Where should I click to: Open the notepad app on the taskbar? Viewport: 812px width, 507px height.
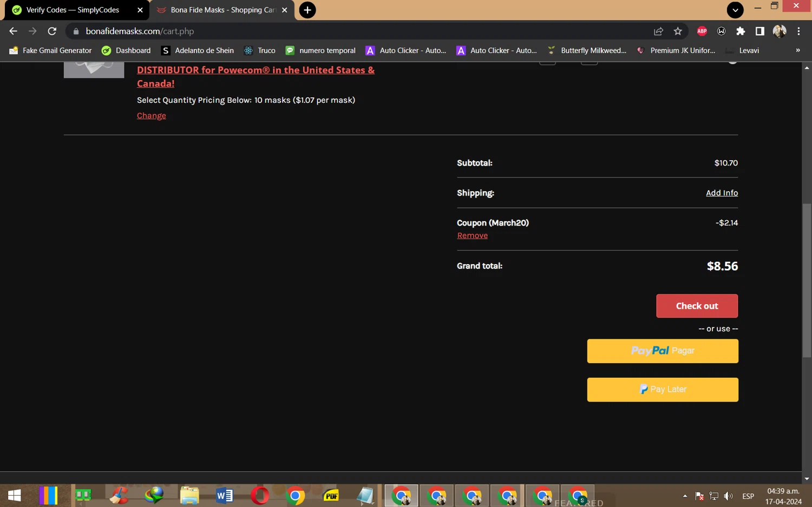[x=366, y=496]
